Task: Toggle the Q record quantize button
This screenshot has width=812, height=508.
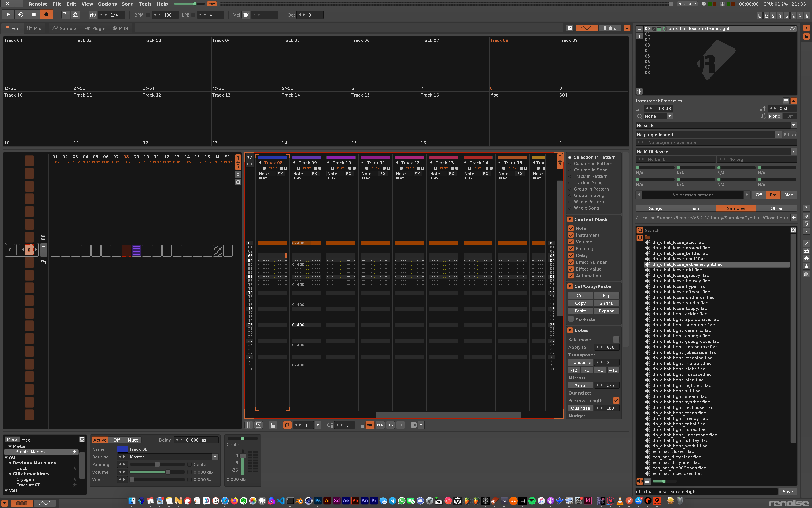Action: tap(287, 425)
